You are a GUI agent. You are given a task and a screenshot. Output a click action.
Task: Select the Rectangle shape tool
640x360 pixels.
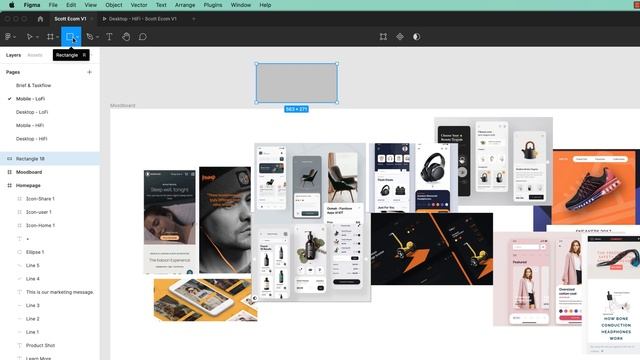click(69, 37)
